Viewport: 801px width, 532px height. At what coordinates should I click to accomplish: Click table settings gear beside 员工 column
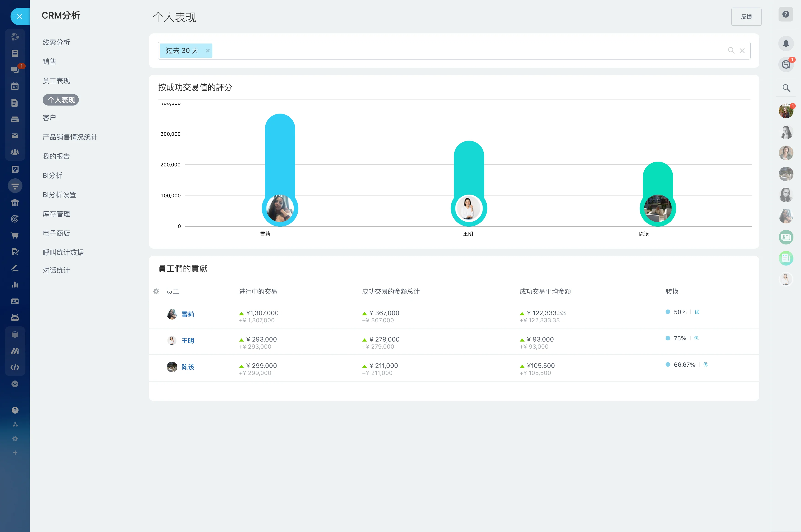156,291
